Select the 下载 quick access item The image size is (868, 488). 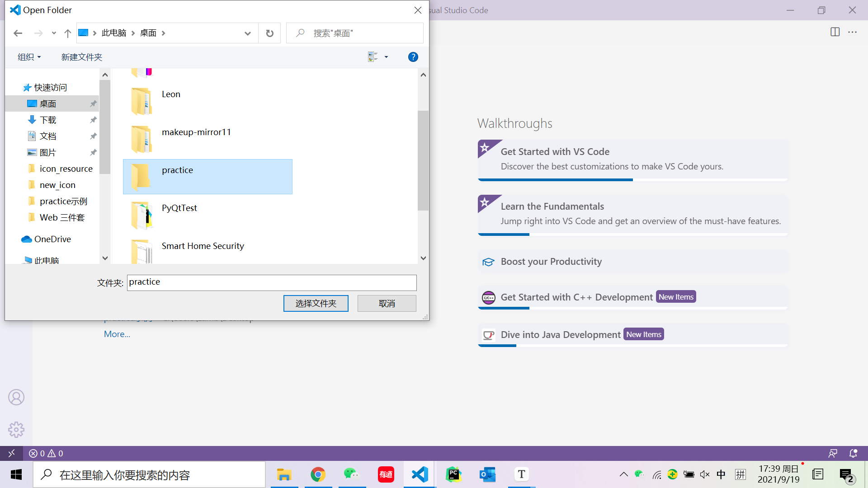coord(48,120)
